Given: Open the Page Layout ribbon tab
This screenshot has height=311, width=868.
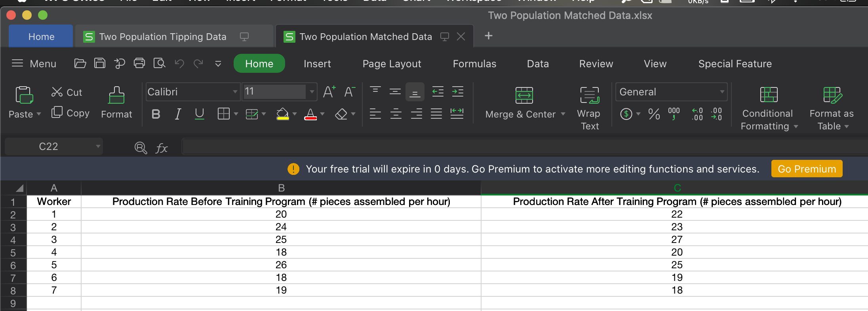Looking at the screenshot, I should [392, 64].
